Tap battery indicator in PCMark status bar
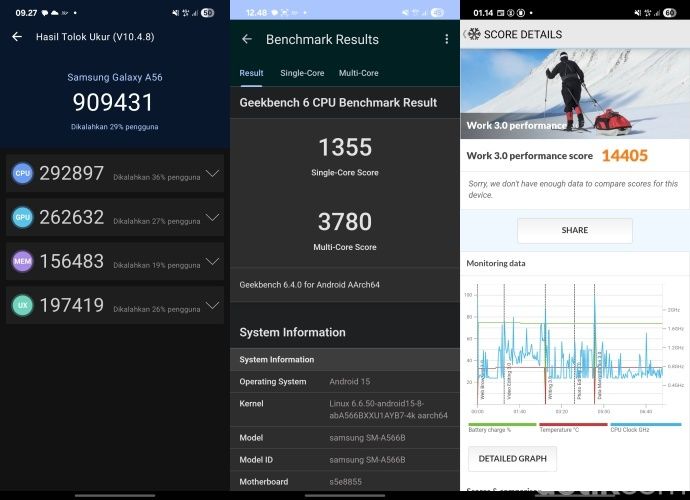The image size is (690, 500). point(669,13)
